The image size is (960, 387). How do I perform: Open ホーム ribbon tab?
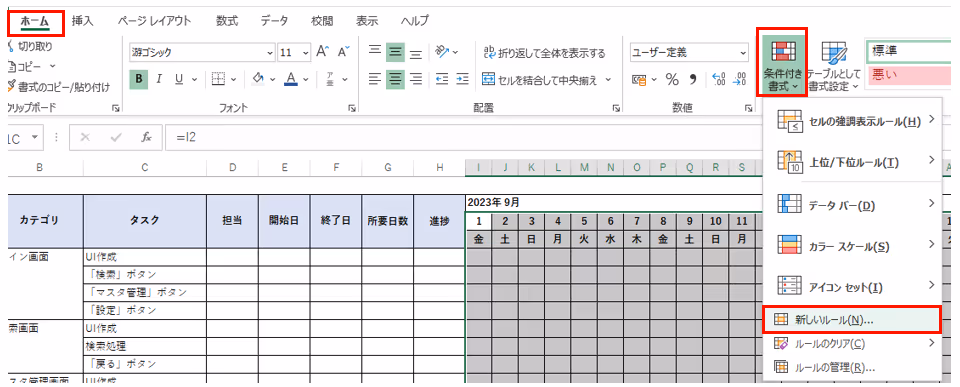pos(35,22)
